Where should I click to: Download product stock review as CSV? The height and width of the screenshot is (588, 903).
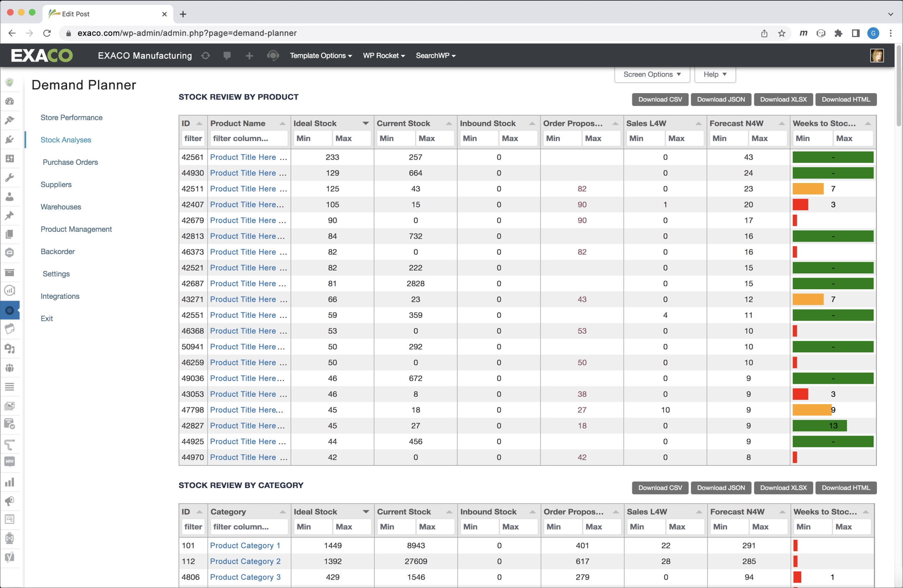[x=660, y=99]
